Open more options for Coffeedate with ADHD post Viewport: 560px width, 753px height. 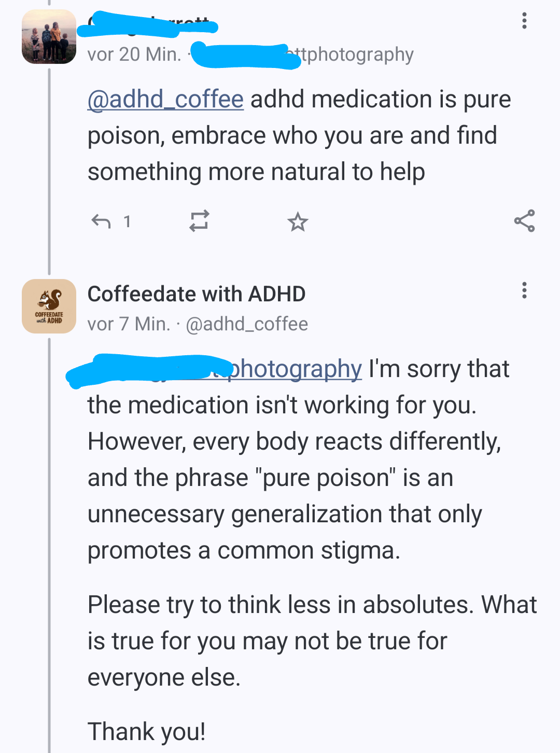[524, 290]
